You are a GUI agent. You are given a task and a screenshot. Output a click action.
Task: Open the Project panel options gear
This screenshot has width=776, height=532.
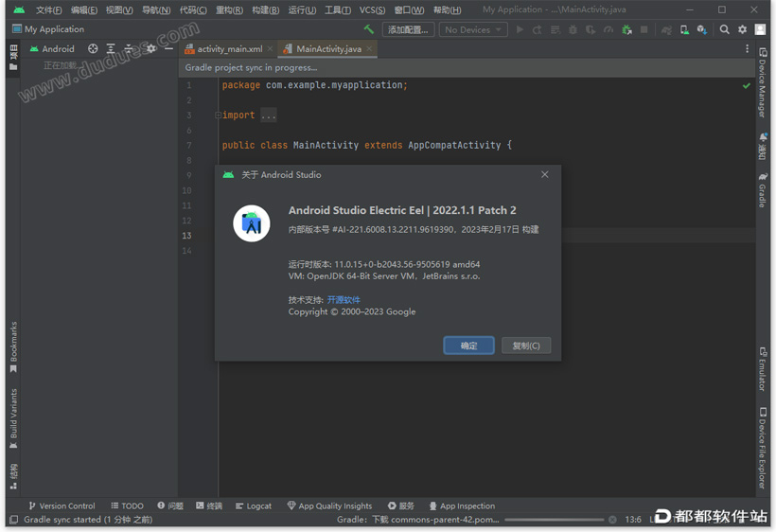click(151, 48)
